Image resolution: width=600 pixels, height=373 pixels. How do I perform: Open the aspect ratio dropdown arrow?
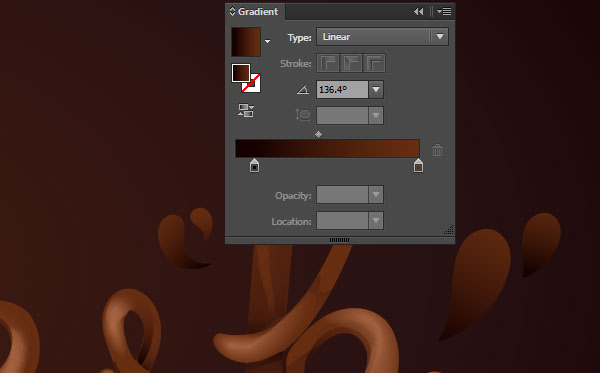(x=376, y=116)
